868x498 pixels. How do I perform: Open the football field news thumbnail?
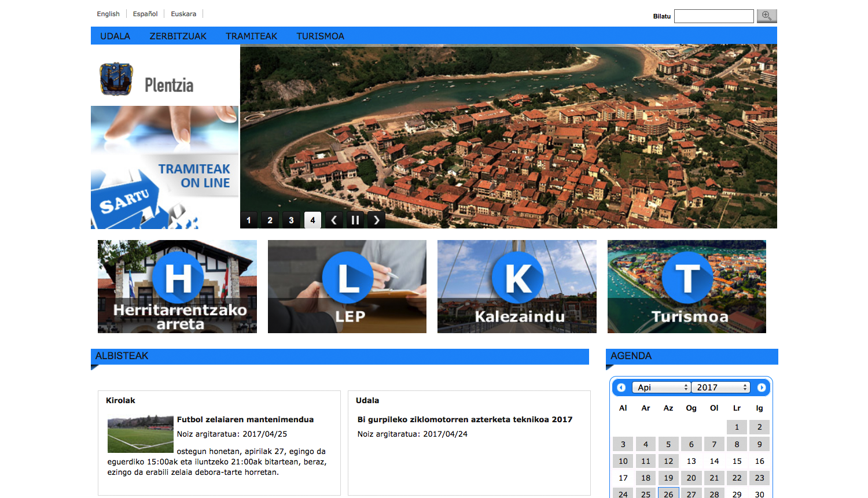[x=141, y=434]
